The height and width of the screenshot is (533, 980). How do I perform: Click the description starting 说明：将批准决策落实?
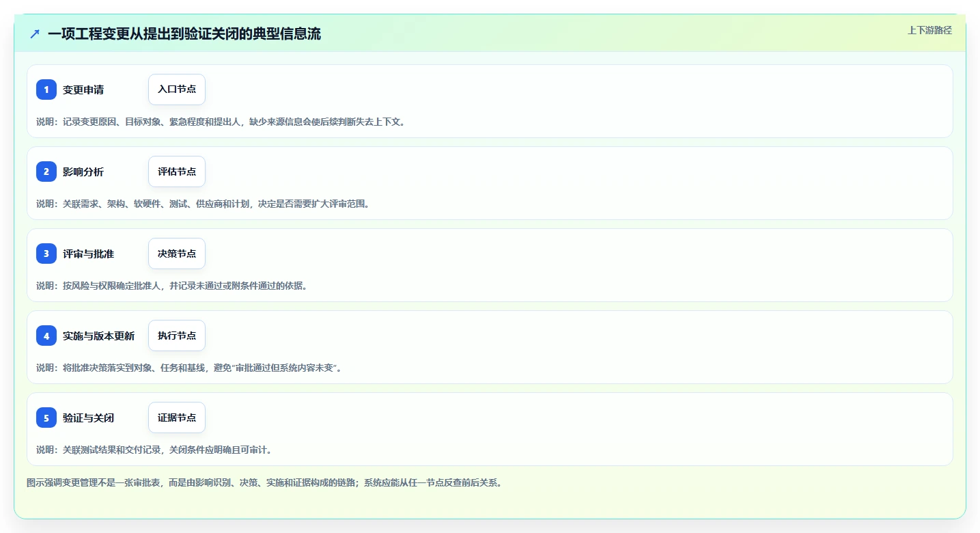[190, 368]
